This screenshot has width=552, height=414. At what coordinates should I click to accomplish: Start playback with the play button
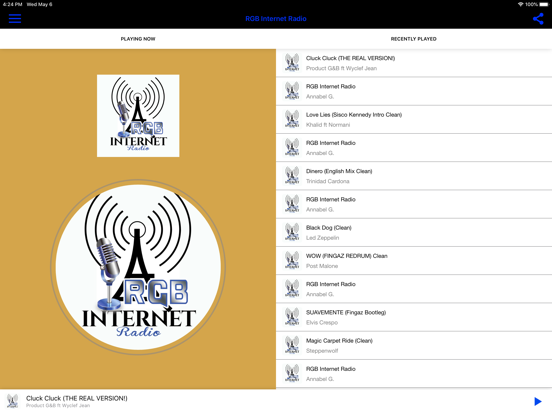pyautogui.click(x=538, y=401)
